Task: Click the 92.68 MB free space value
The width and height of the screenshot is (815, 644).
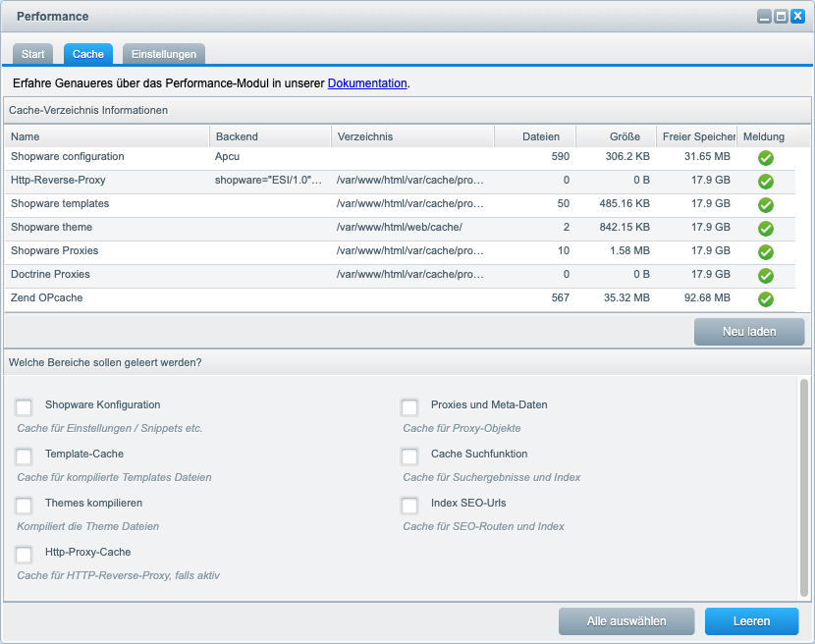Action: pos(707,297)
